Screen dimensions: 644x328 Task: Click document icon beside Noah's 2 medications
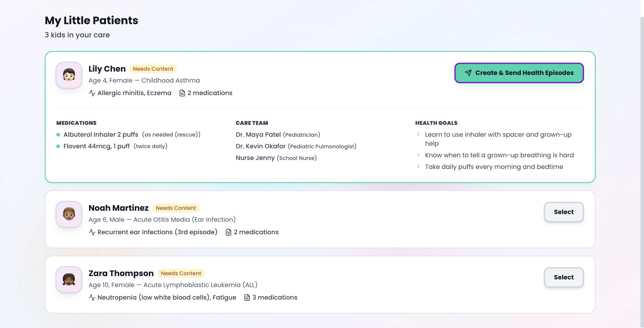228,232
